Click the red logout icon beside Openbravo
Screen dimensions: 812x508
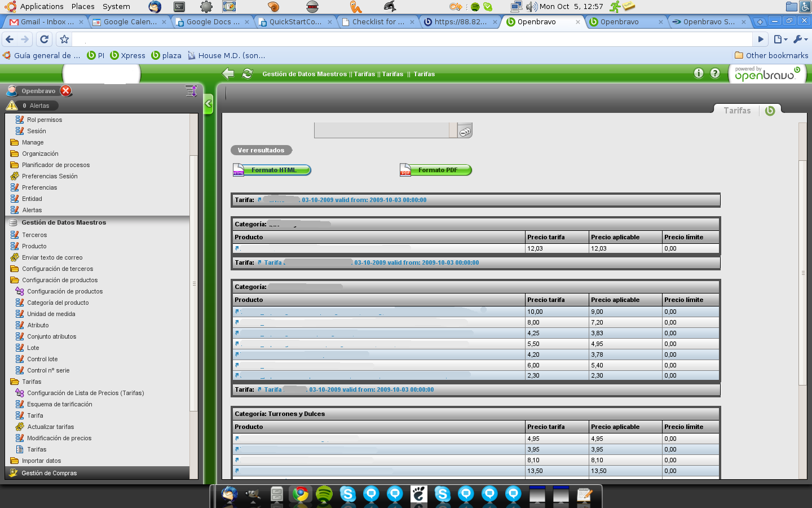coord(66,91)
